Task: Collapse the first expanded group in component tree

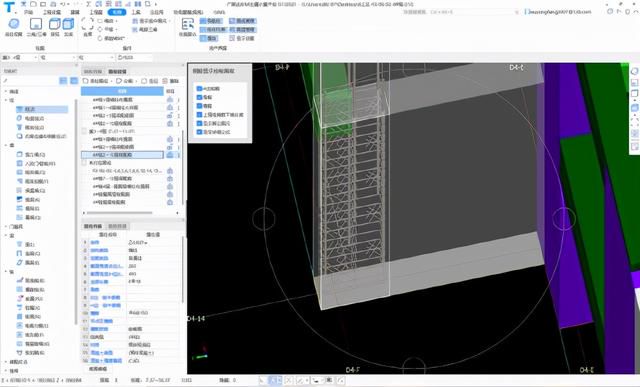Action: [x=6, y=100]
